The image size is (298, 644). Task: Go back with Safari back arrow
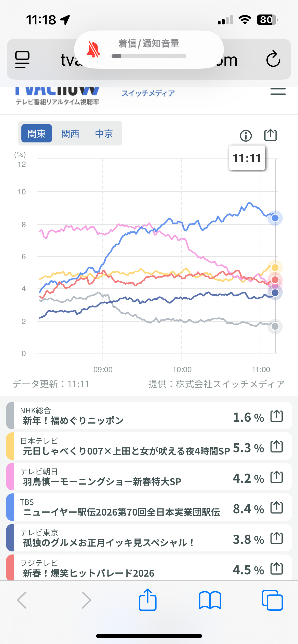[22, 600]
